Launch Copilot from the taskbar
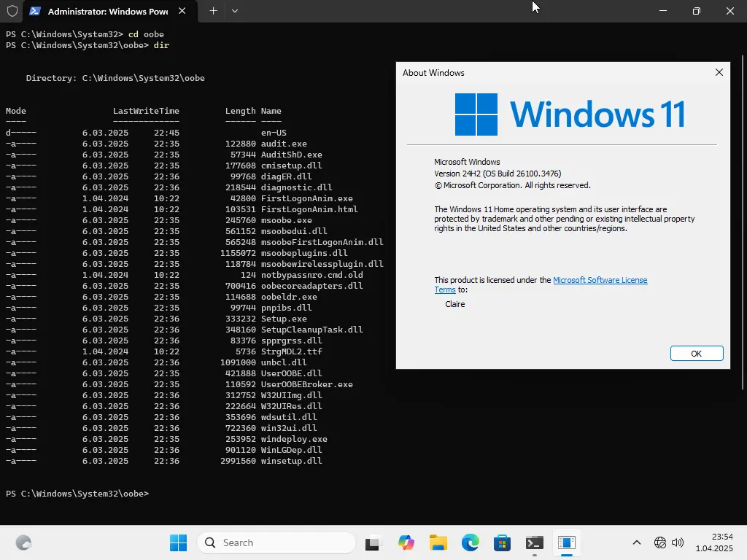 coord(406,542)
